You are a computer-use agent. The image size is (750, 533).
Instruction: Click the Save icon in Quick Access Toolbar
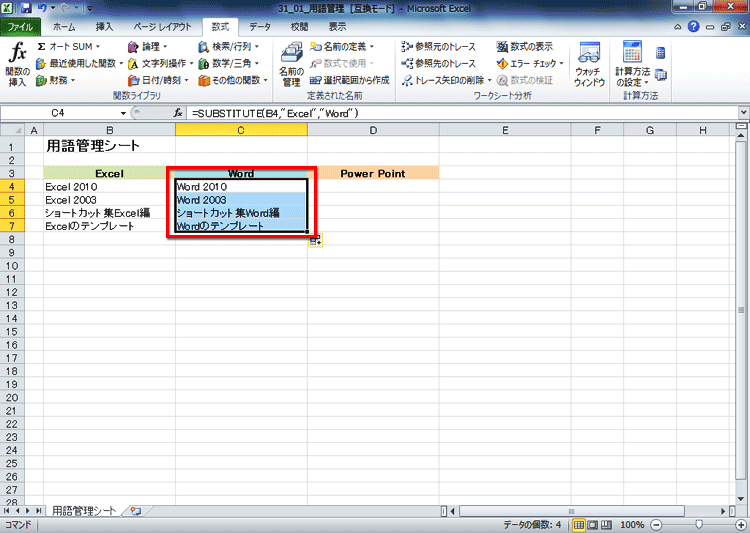tap(26, 8)
